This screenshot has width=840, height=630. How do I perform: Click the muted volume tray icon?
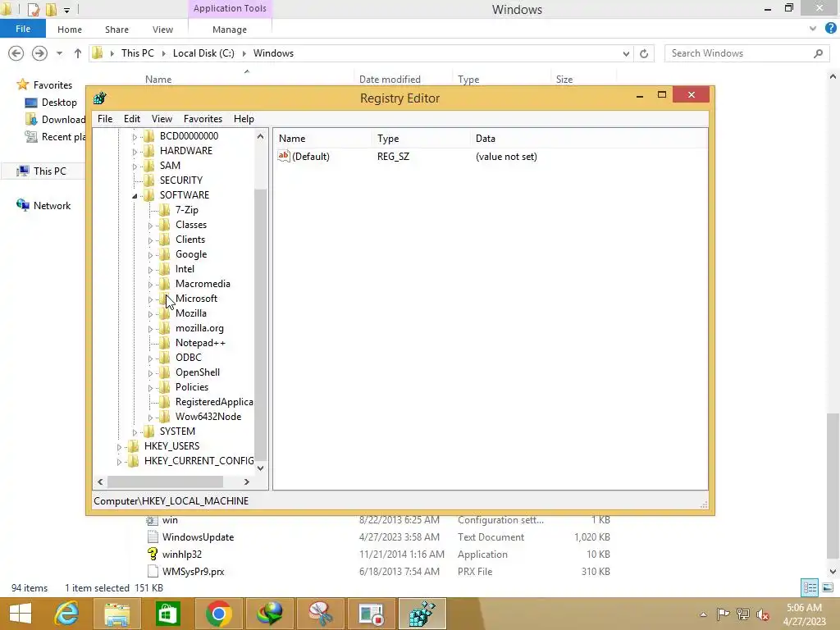click(x=763, y=614)
